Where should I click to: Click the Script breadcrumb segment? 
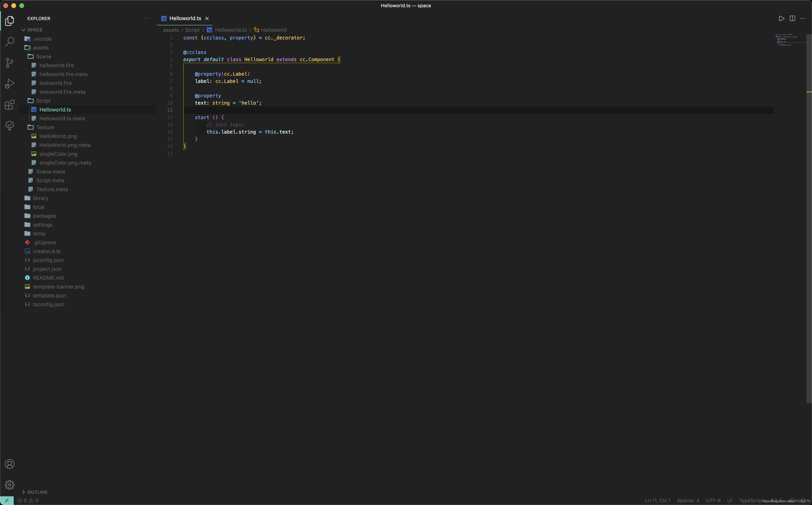[192, 30]
